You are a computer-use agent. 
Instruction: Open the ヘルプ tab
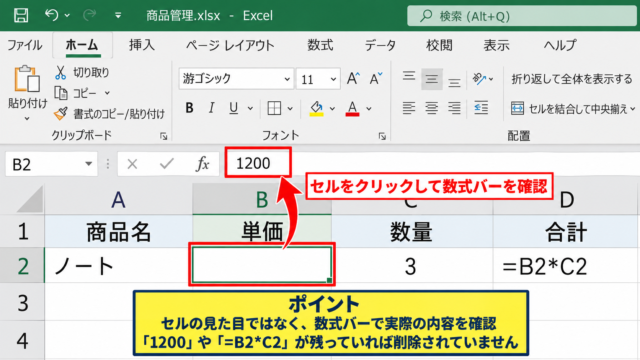(560, 44)
